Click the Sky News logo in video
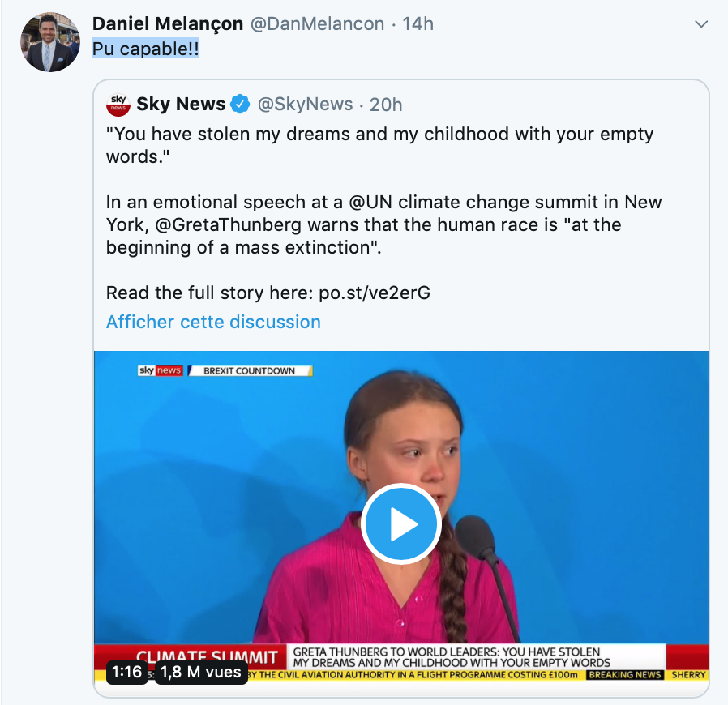 point(160,370)
